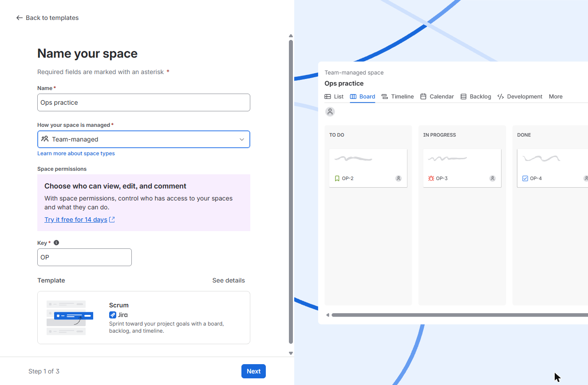Open the Timeline tab label

[403, 97]
